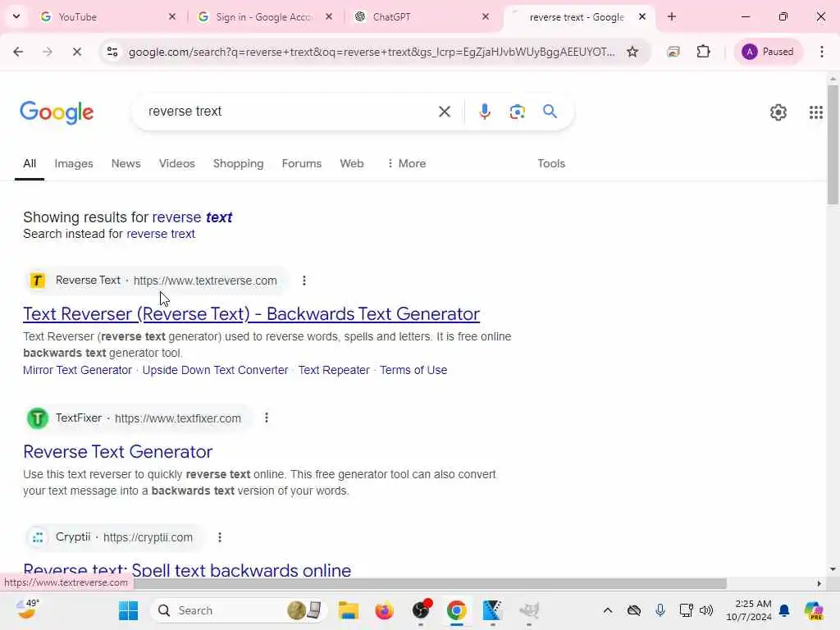Open the media control icon in toolbar
Viewport: 840px width, 630px height.
click(673, 52)
